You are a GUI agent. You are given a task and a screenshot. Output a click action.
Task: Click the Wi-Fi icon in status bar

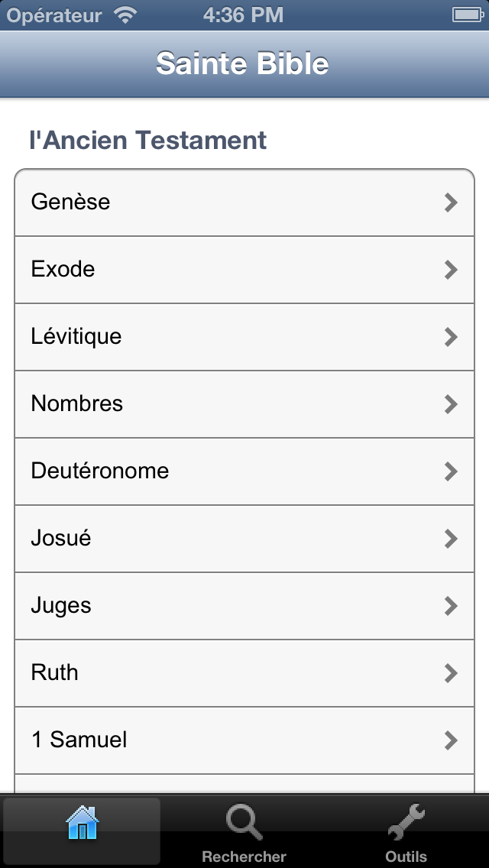[125, 15]
